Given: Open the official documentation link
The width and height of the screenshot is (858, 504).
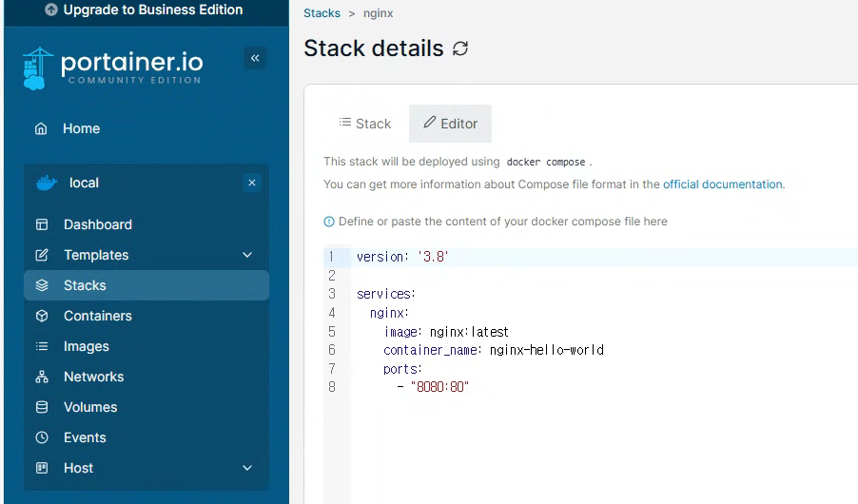Looking at the screenshot, I should (723, 184).
